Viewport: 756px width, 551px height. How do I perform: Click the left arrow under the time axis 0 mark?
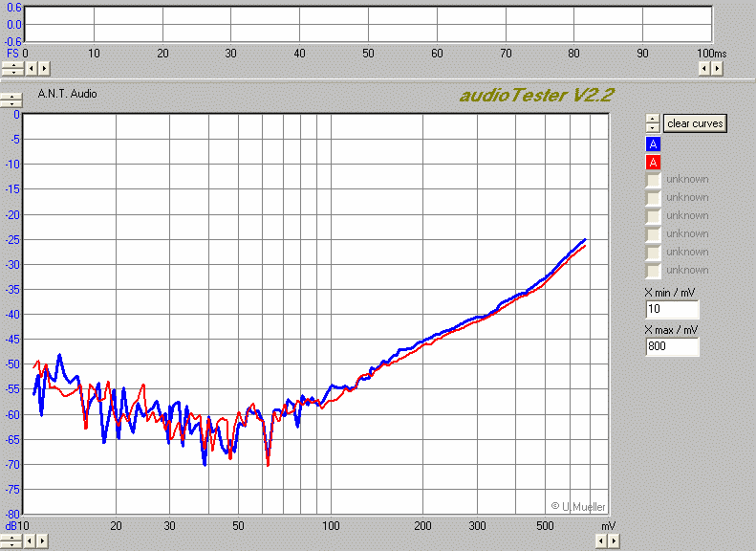click(32, 69)
